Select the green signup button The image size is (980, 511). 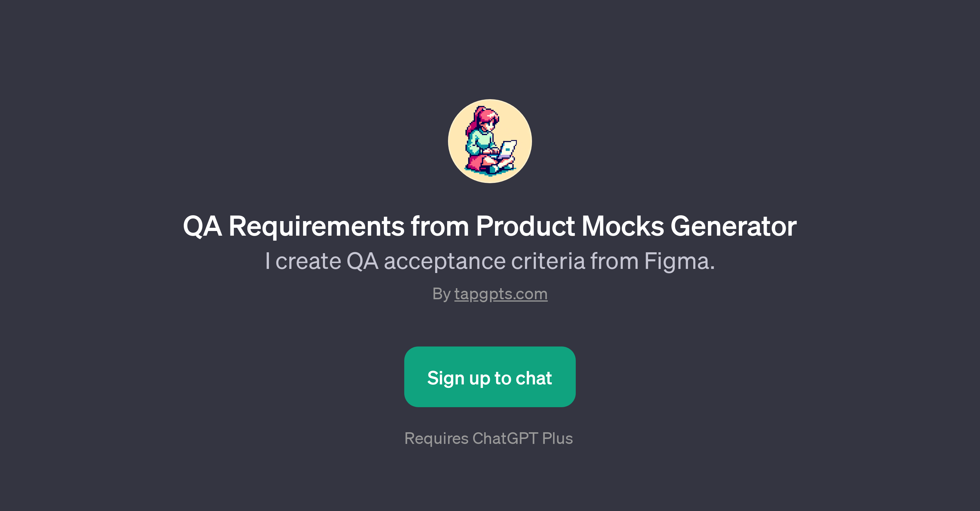pos(490,377)
